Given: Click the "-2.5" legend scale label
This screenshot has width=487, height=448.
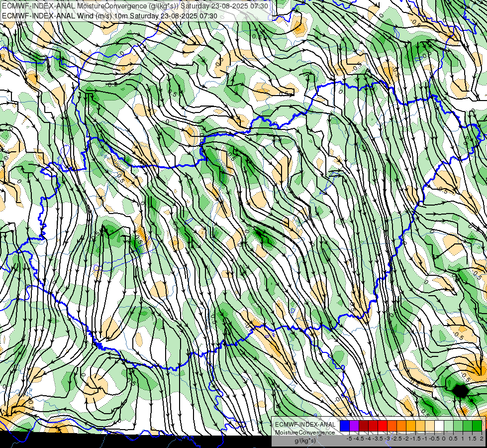Looking at the screenshot, I should [396, 439].
